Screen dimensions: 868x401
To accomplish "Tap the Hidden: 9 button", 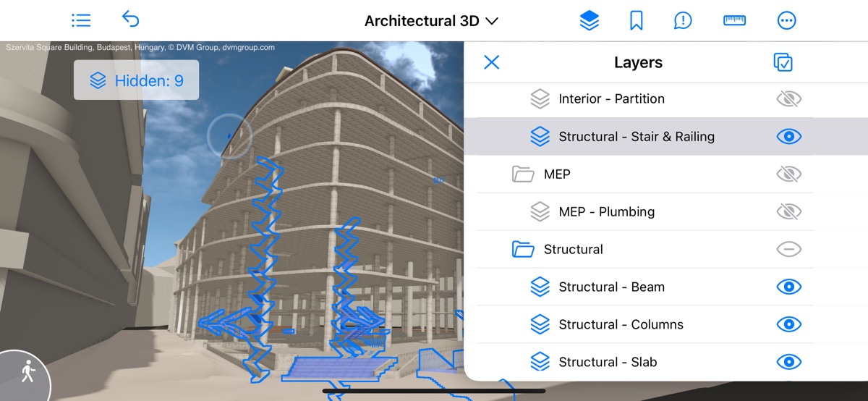I will tap(136, 80).
